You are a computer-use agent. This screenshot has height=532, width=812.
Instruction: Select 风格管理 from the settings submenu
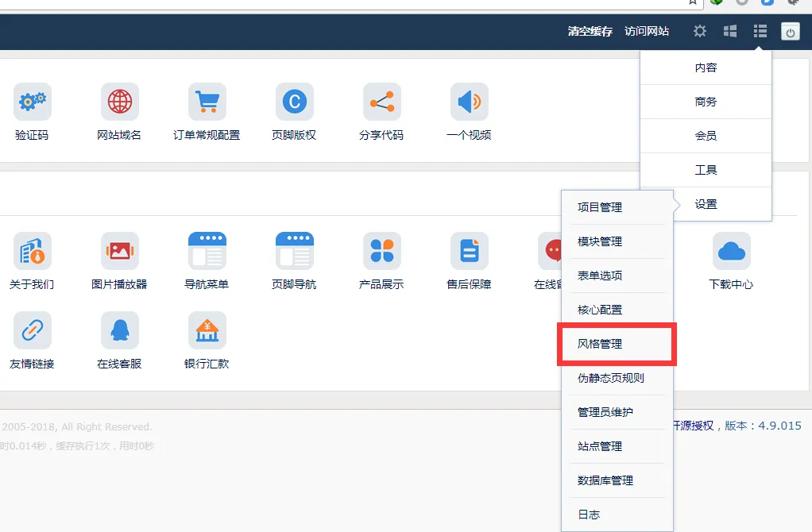600,344
